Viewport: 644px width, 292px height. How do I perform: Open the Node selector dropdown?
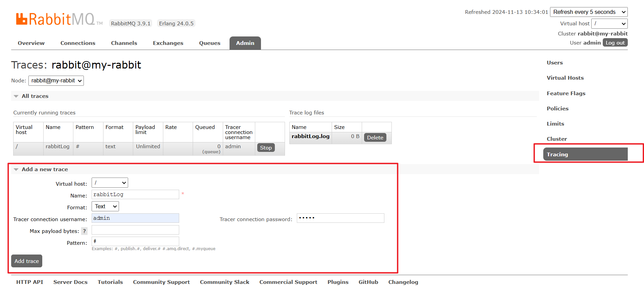pos(56,81)
